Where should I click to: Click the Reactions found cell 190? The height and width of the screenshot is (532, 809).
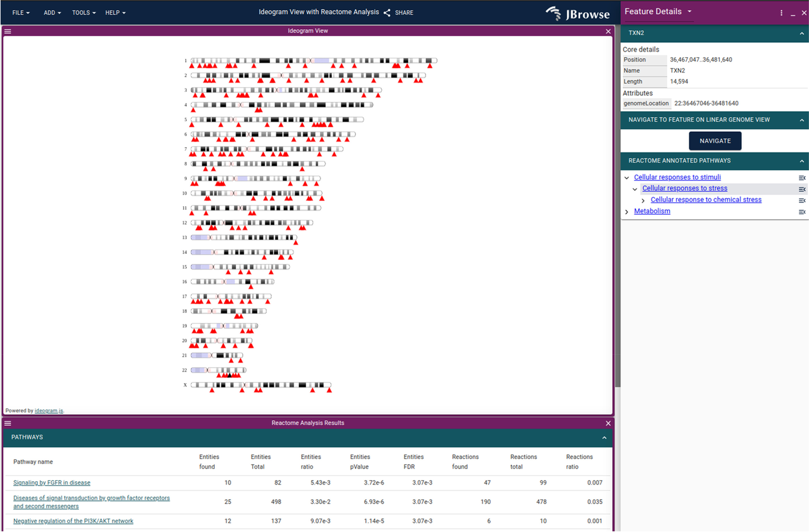[x=486, y=502]
